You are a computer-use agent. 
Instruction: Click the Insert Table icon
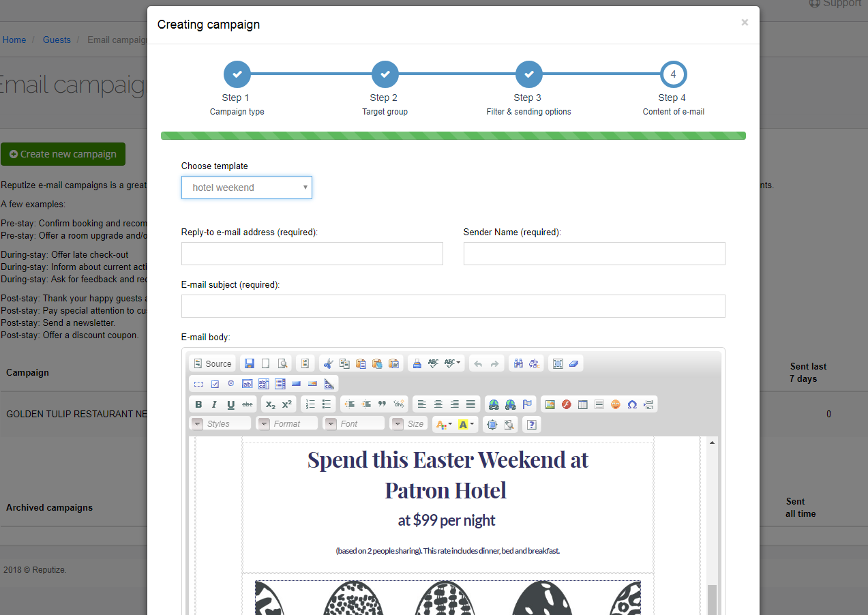point(583,404)
